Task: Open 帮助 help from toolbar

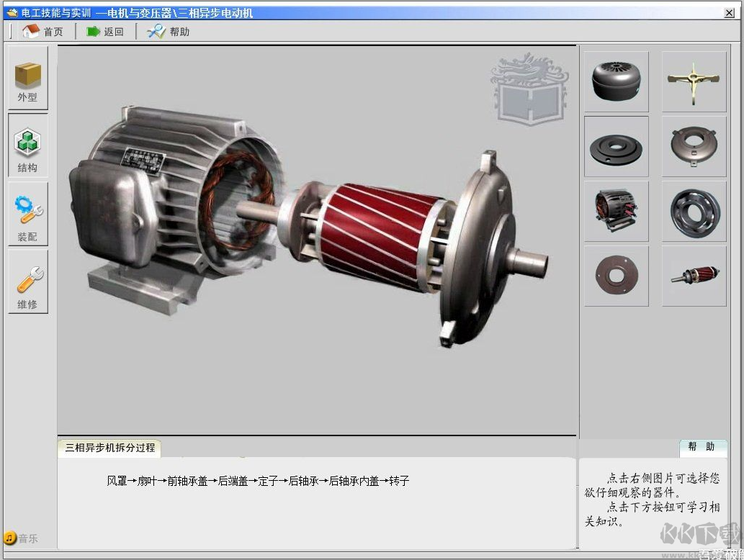Action: coord(169,32)
